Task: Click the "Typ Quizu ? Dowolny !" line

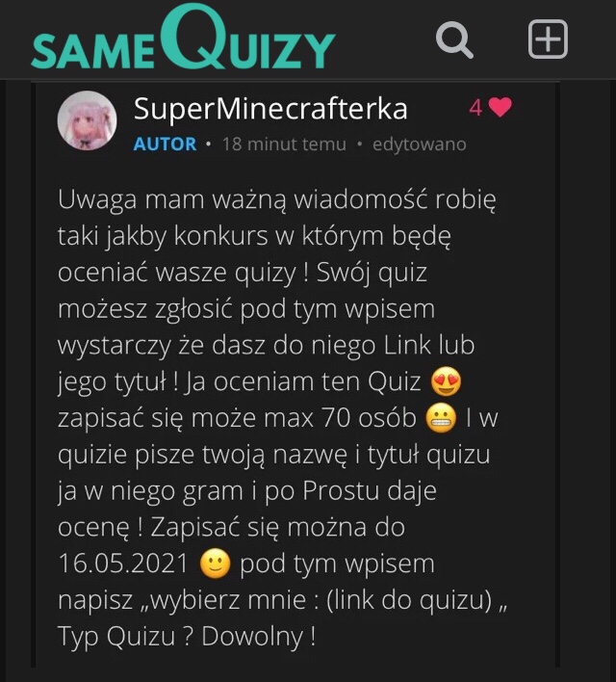Action: [187, 637]
